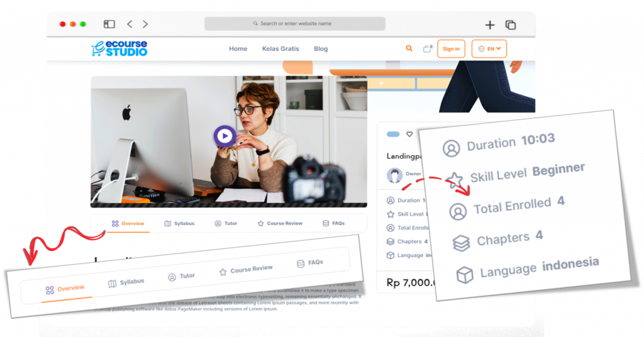Switch to the Tutor tab
The width and height of the screenshot is (644, 337).
[x=226, y=223]
